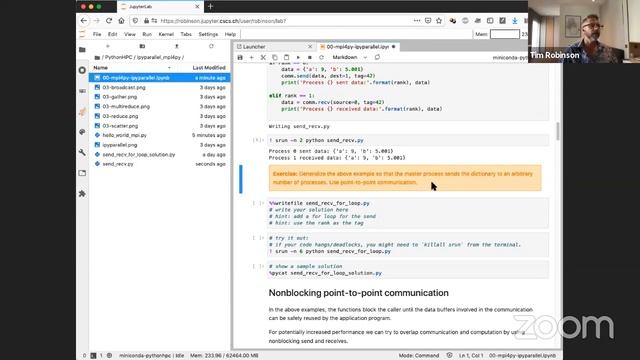Image resolution: width=640 pixels, height=360 pixels.
Task: Open the Kernel menu
Action: coord(166,34)
